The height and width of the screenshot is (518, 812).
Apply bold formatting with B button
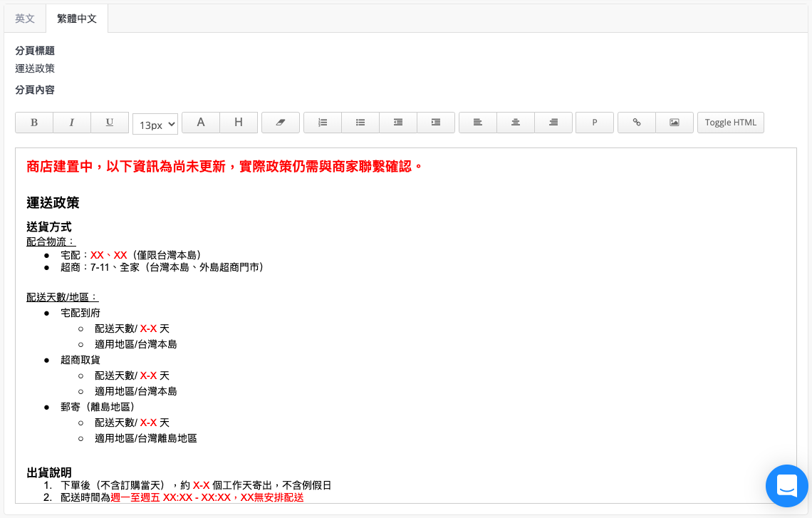tap(34, 123)
